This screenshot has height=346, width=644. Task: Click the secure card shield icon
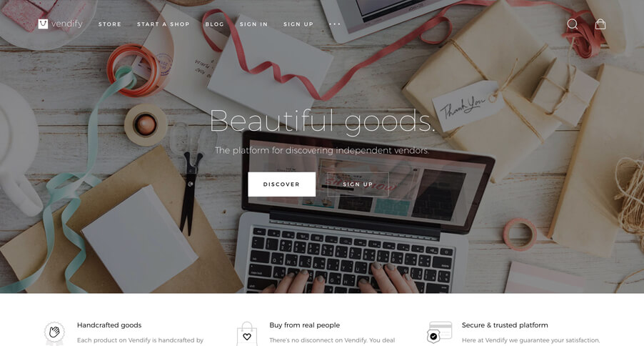click(440, 332)
